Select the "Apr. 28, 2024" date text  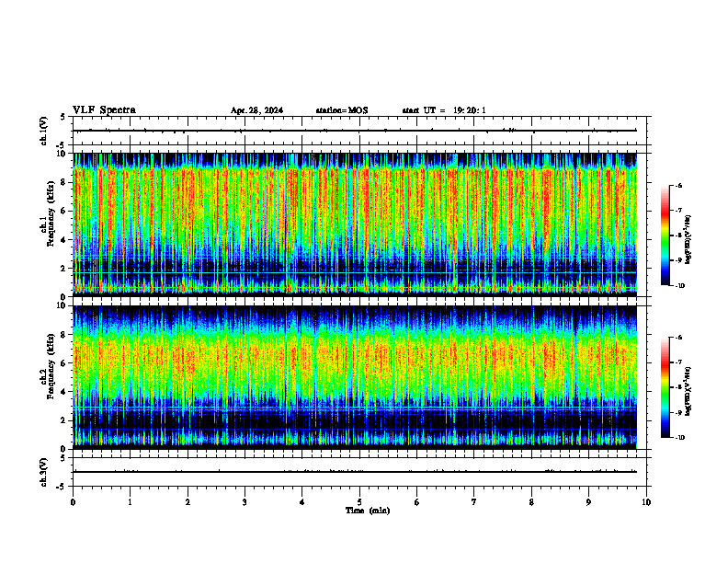tap(256, 110)
